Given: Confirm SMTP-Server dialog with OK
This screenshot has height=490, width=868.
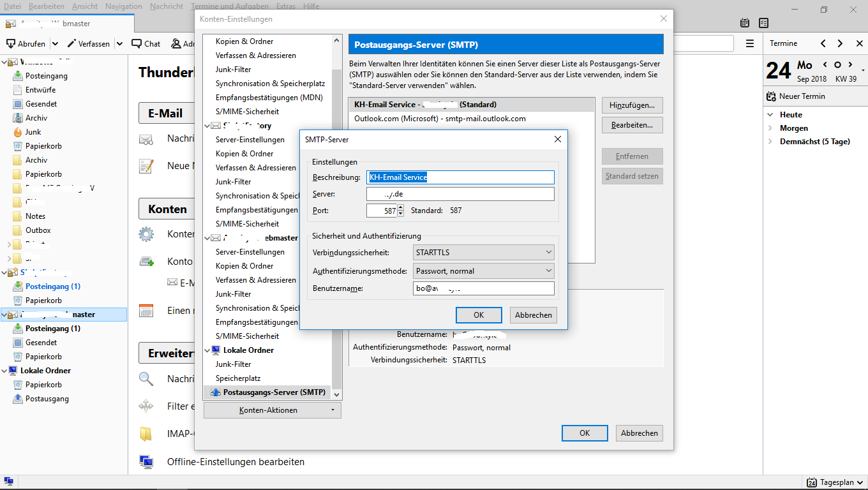Looking at the screenshot, I should tap(479, 315).
